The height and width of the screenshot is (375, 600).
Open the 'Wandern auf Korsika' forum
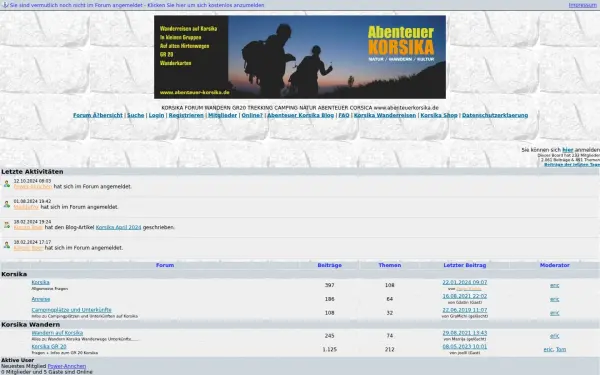57,333
